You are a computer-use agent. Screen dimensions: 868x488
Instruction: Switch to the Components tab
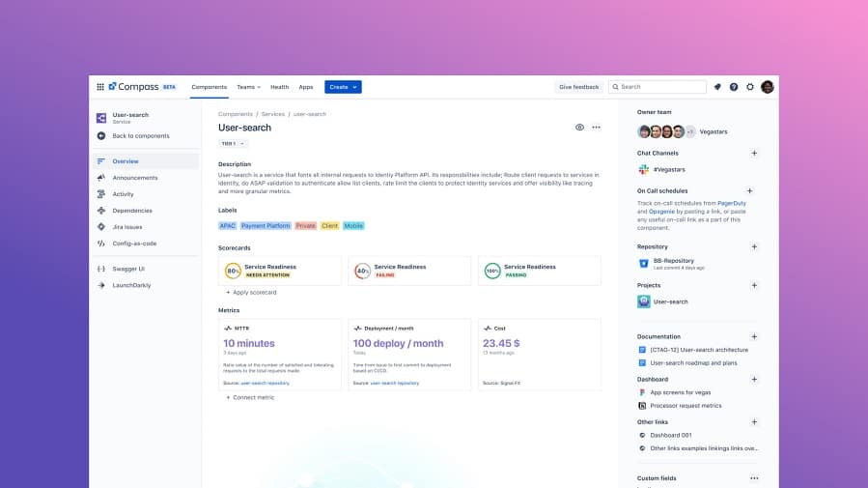coord(210,87)
